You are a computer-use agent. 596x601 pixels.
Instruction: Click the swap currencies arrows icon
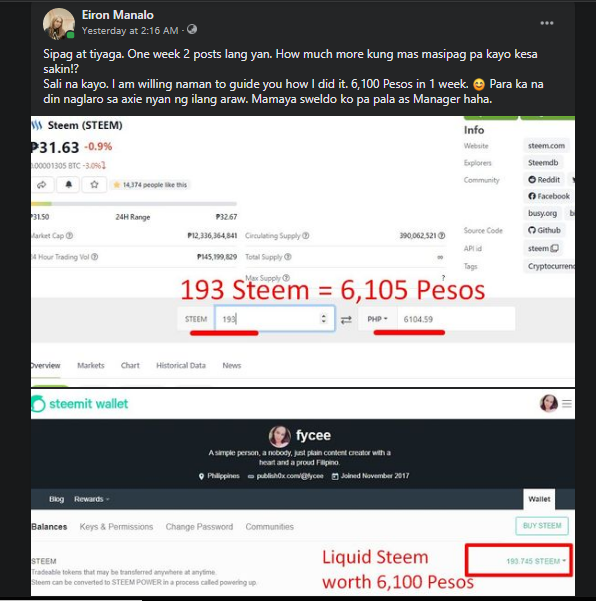click(x=346, y=319)
